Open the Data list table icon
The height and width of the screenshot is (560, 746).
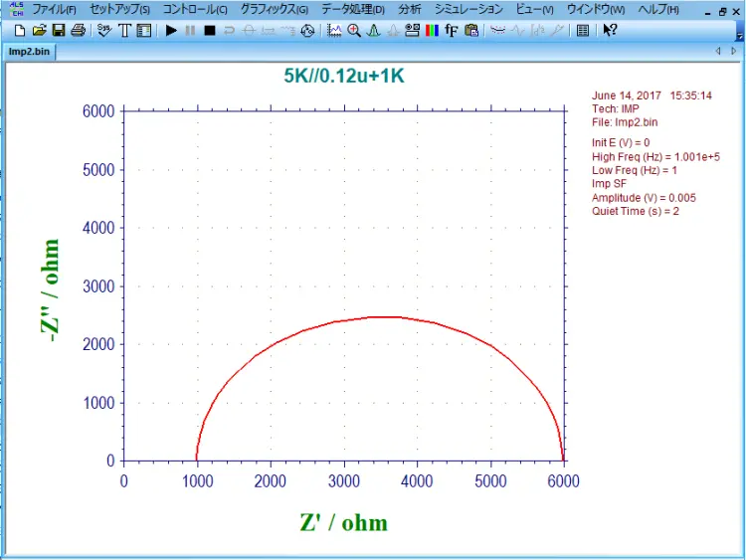(x=583, y=31)
